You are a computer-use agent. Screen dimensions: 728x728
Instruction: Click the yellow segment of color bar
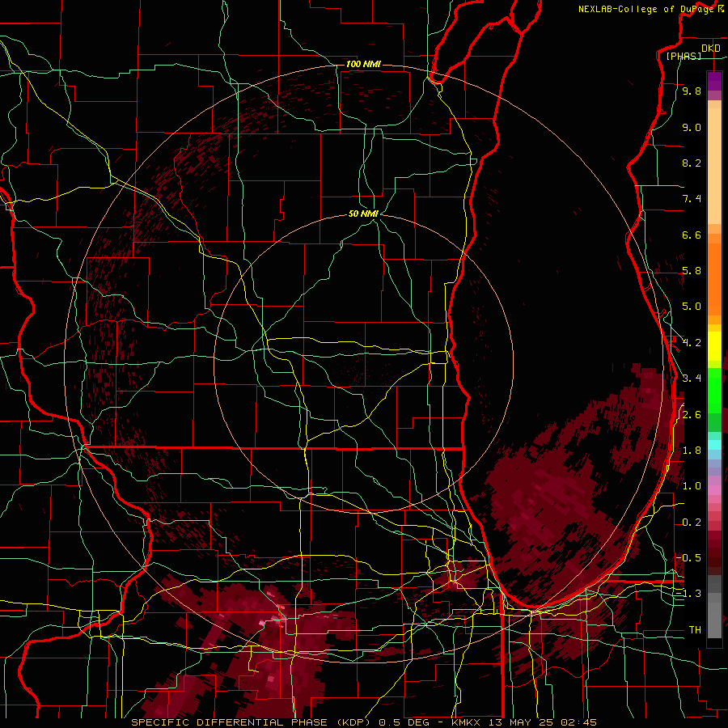(714, 346)
